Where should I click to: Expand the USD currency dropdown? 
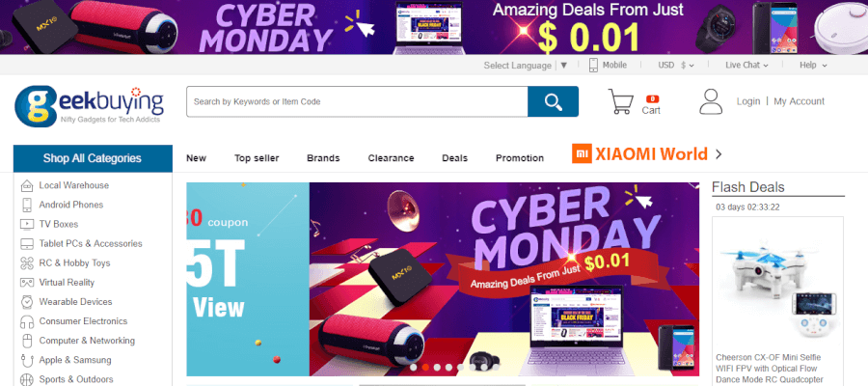tap(676, 66)
